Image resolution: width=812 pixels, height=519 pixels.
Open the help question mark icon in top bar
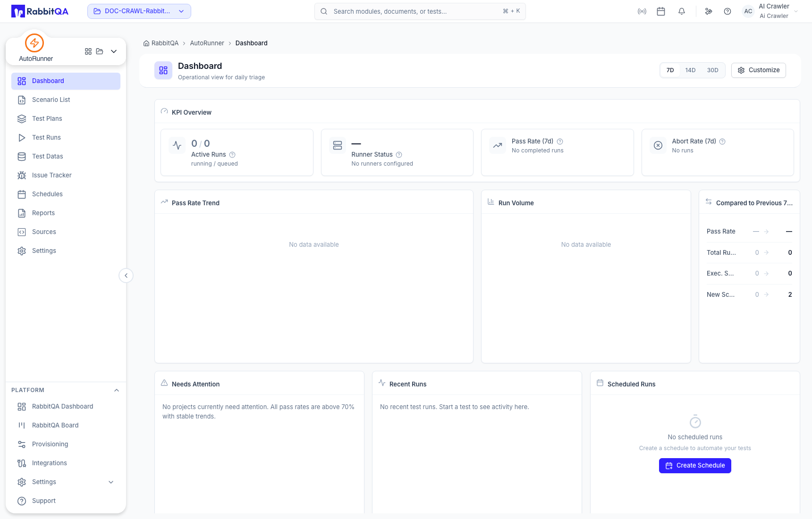727,11
